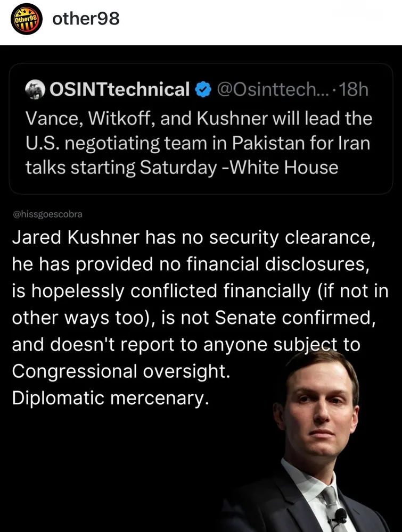Click the quoted tweet line starting "Vance, Witkoff"
402x532 pixels.
199,118
